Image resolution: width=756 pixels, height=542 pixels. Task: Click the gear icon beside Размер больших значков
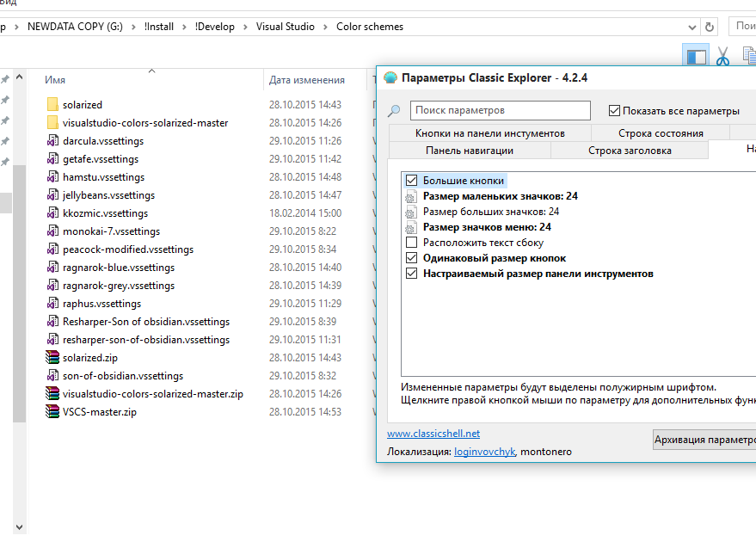(x=410, y=212)
